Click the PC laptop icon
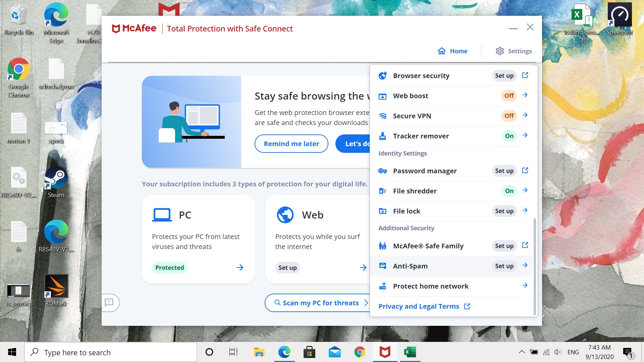 [x=162, y=215]
